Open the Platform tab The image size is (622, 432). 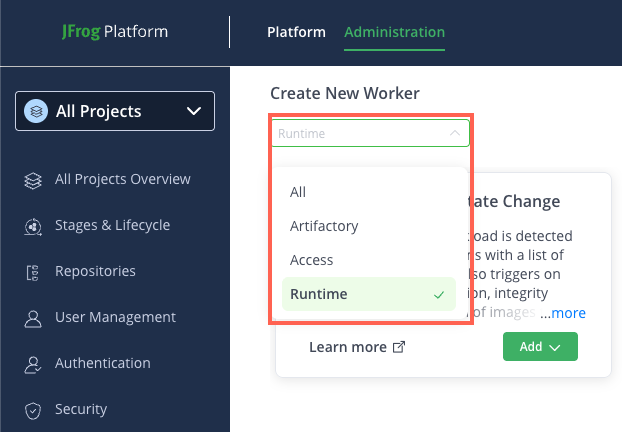tap(296, 32)
